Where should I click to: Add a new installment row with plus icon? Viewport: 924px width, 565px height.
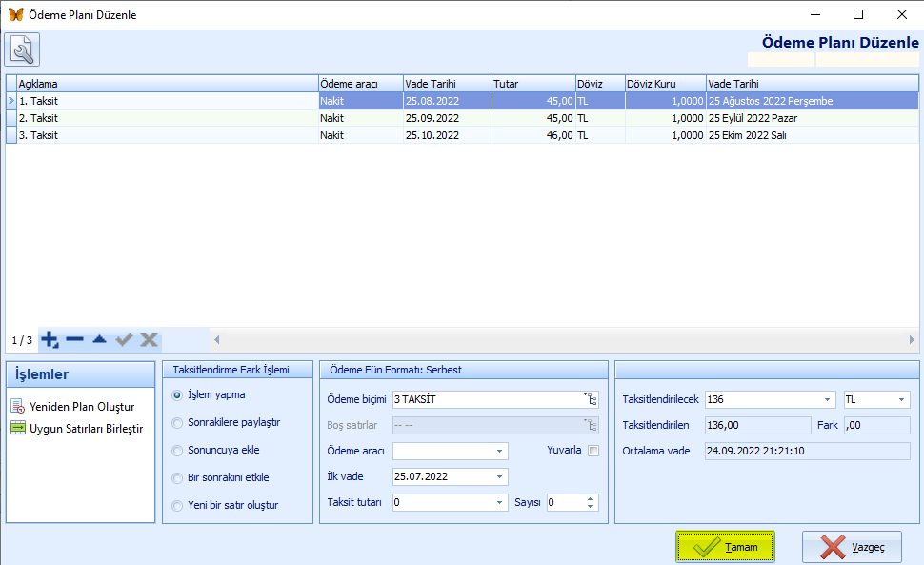click(50, 340)
